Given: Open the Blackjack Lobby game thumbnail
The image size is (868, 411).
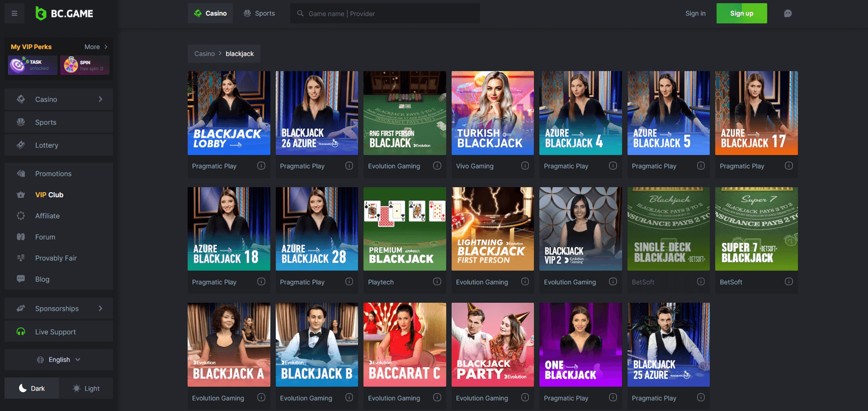Looking at the screenshot, I should 229,113.
